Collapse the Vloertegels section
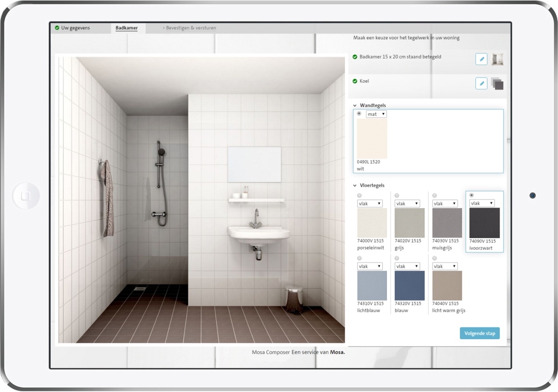This screenshot has width=558, height=392. (355, 186)
